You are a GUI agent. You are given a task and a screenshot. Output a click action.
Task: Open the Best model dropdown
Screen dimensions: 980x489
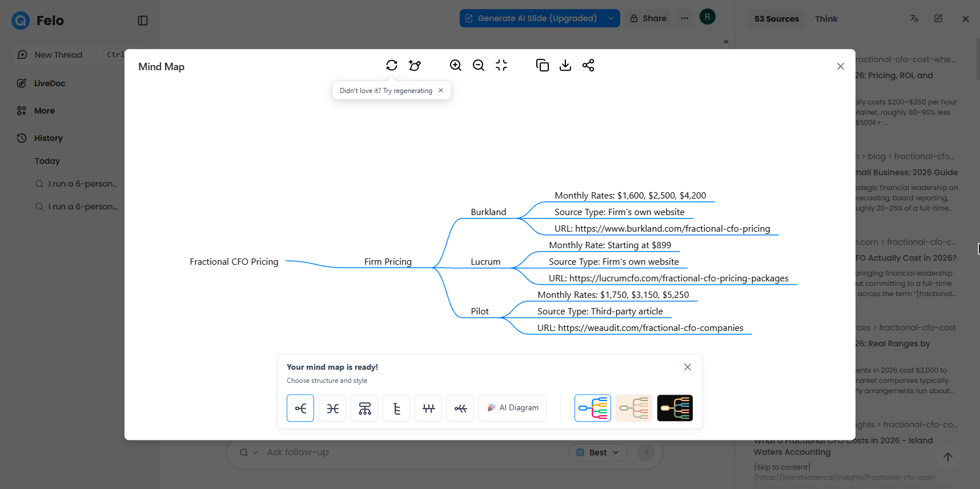[597, 452]
